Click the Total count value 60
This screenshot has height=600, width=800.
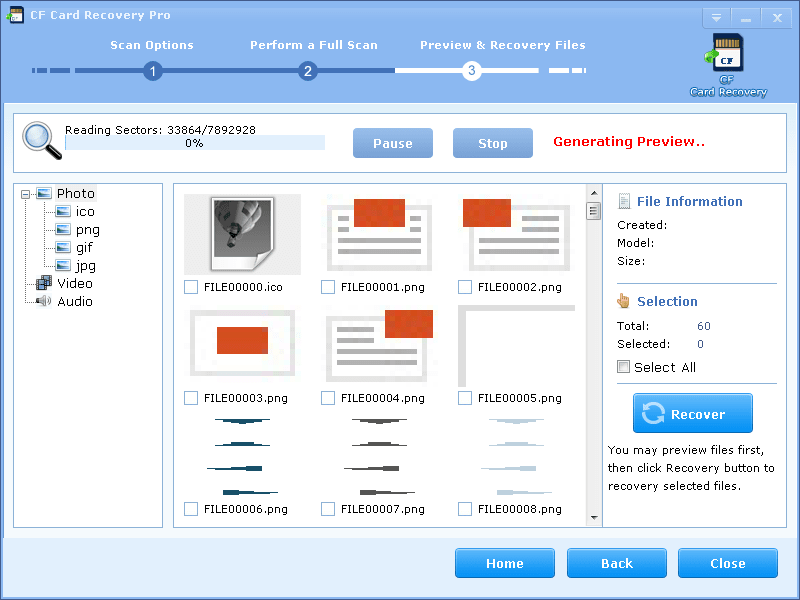click(704, 326)
